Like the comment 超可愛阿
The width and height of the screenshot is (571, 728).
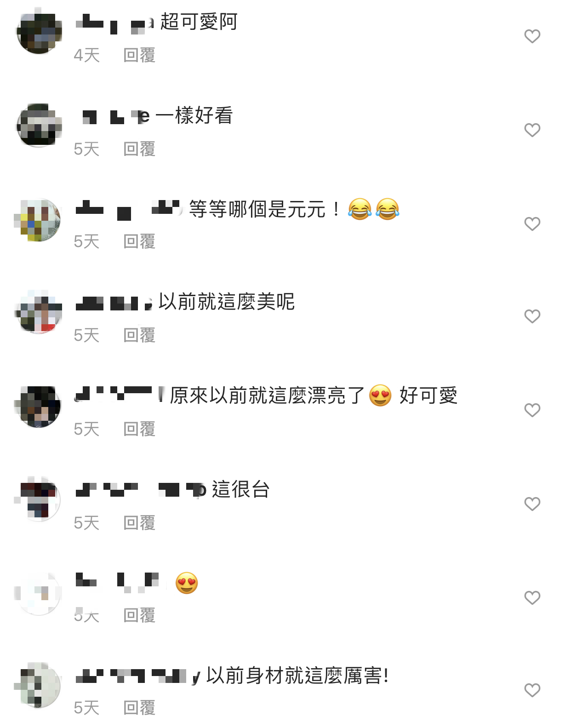click(532, 36)
